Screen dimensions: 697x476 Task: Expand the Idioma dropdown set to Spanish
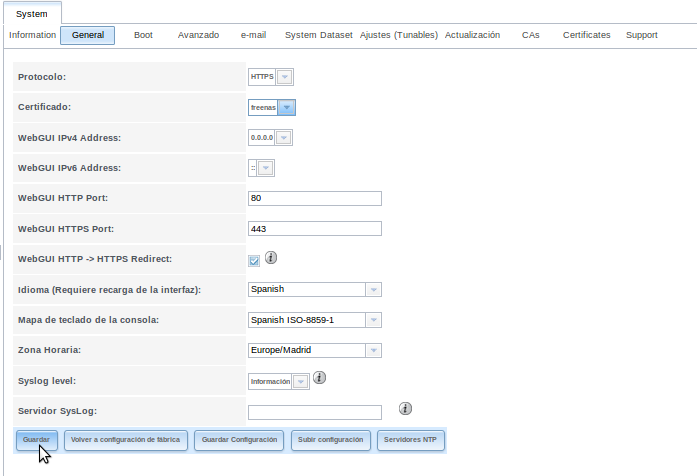315,289
